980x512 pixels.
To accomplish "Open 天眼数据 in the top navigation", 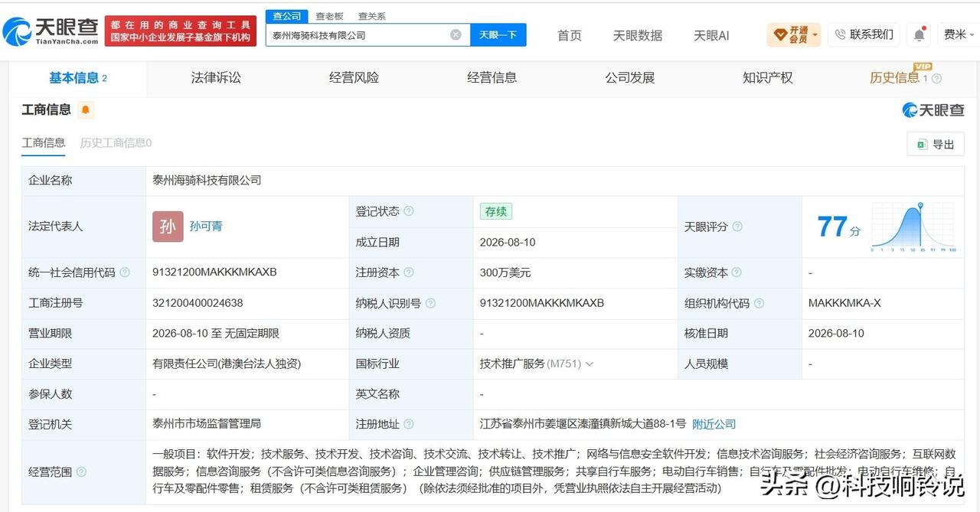I will [638, 35].
